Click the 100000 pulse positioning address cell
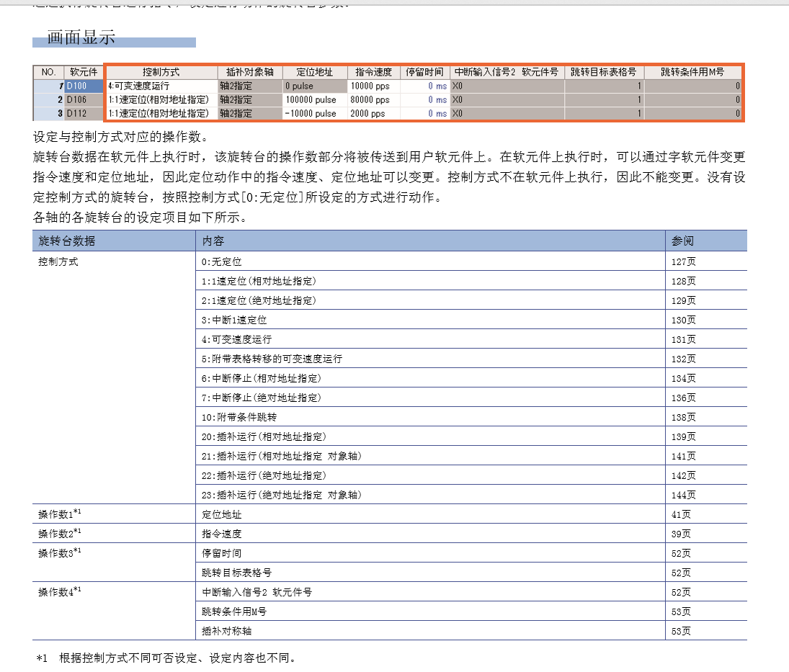Viewport: 789px width, 672px height. click(x=314, y=99)
